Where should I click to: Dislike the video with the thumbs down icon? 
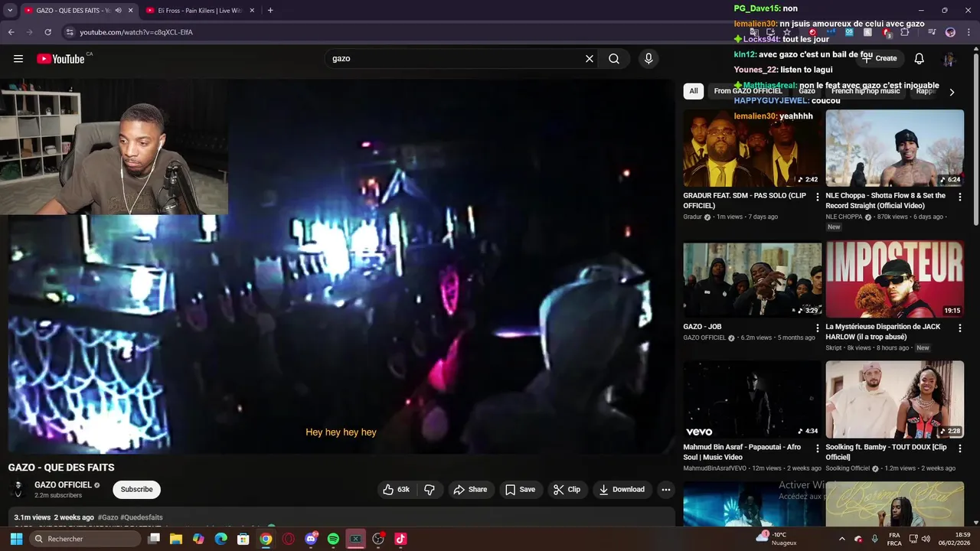tap(430, 490)
